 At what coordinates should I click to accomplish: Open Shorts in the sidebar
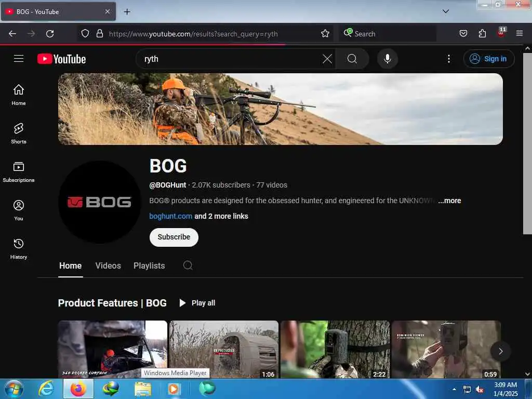(19, 133)
